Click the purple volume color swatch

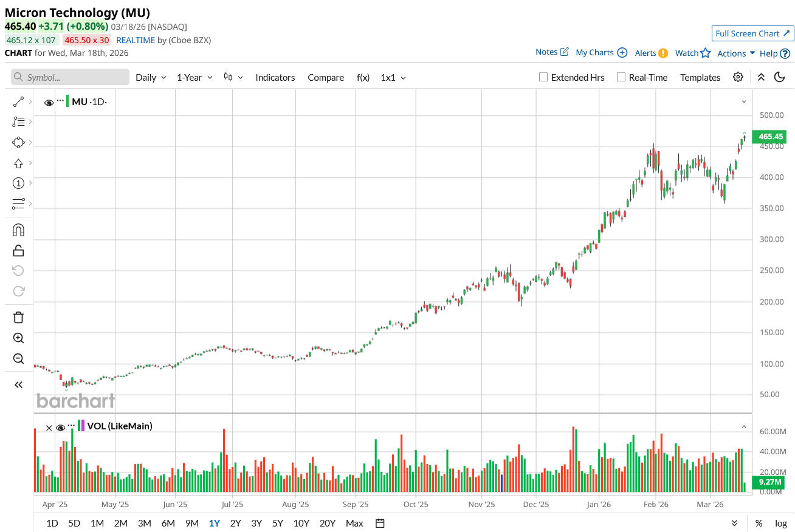(83, 426)
